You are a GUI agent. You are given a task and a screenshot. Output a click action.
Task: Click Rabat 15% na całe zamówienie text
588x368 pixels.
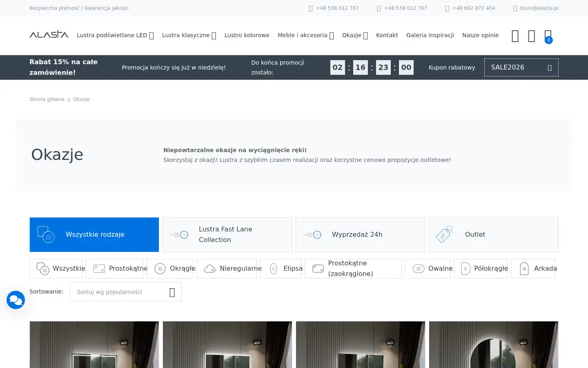point(64,67)
